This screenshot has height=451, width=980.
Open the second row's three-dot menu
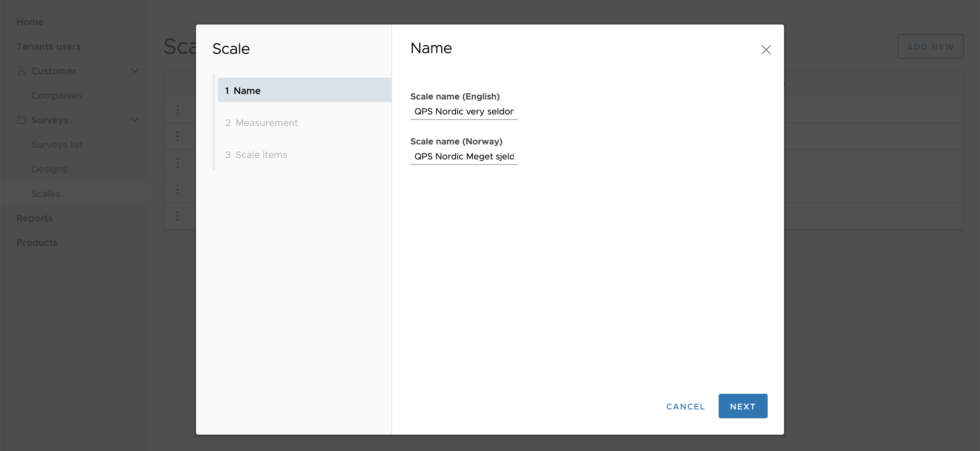[x=177, y=136]
